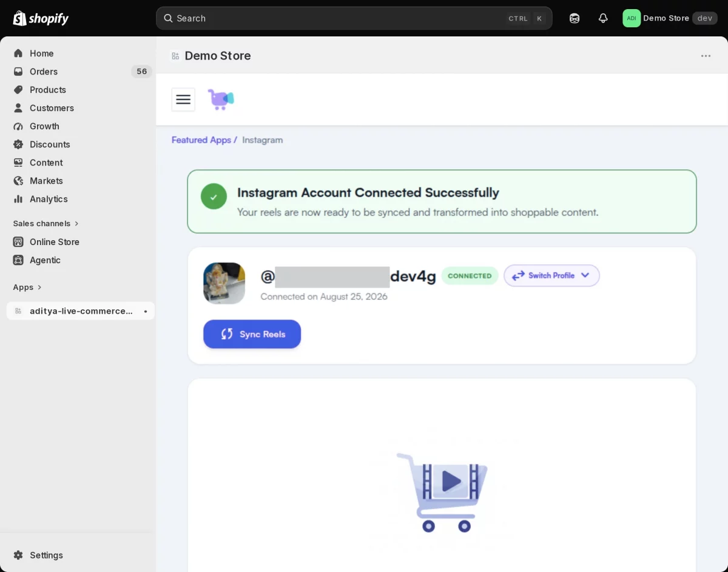Open the Demo Store account menu
Screen dimensions: 728x572
670,18
